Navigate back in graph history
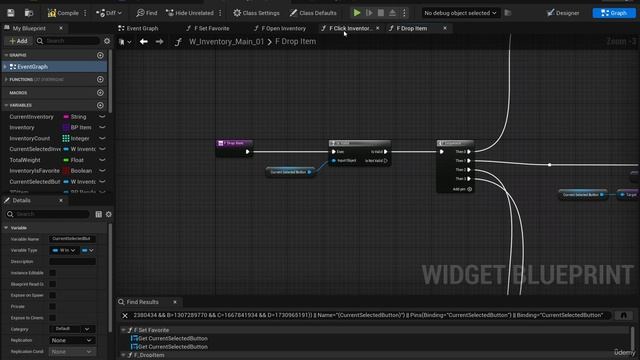 click(143, 42)
